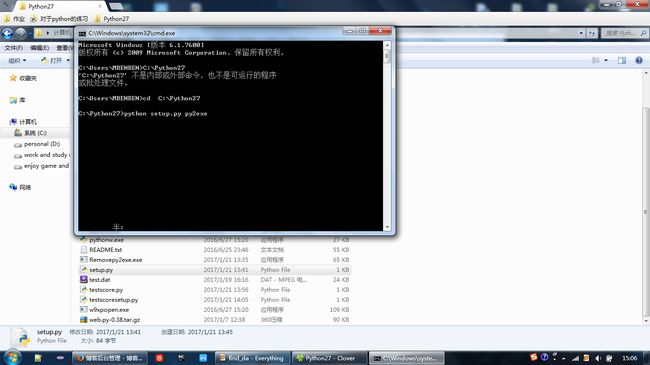Select the README.txt file
The width and height of the screenshot is (650, 365).
point(101,250)
